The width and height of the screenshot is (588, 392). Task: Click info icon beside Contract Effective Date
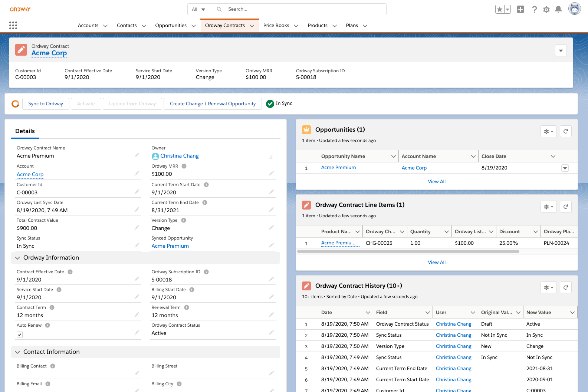[x=70, y=272]
